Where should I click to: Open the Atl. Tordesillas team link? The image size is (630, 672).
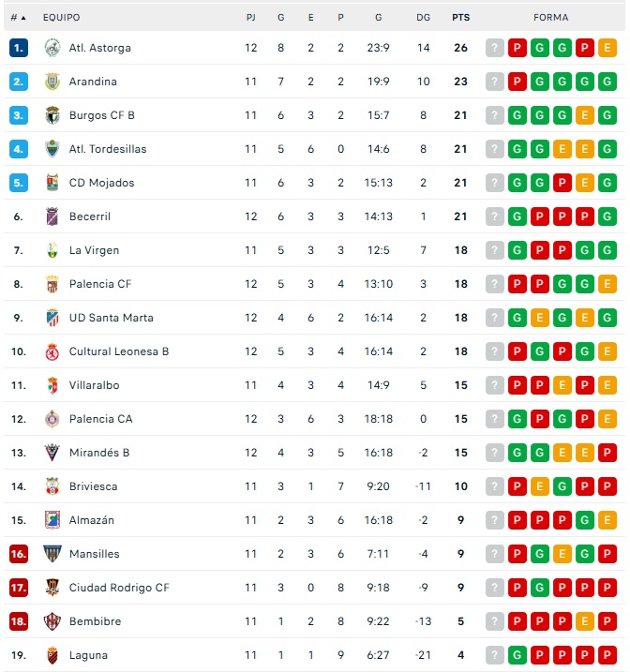pos(108,149)
